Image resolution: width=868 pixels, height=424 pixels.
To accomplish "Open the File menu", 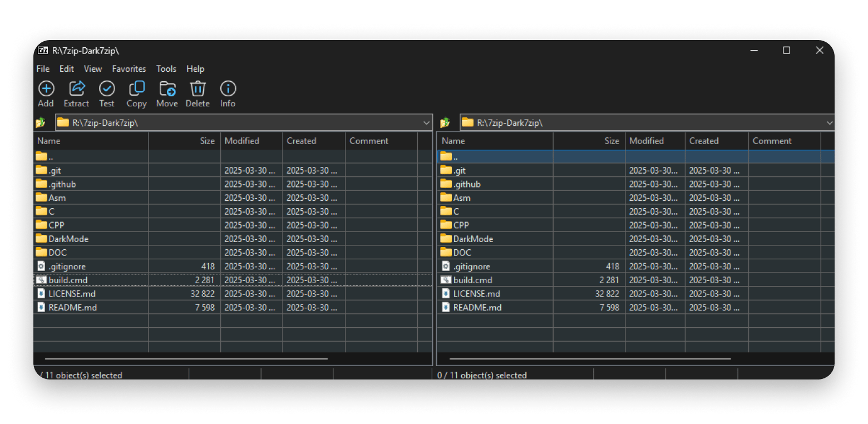I will coord(43,69).
